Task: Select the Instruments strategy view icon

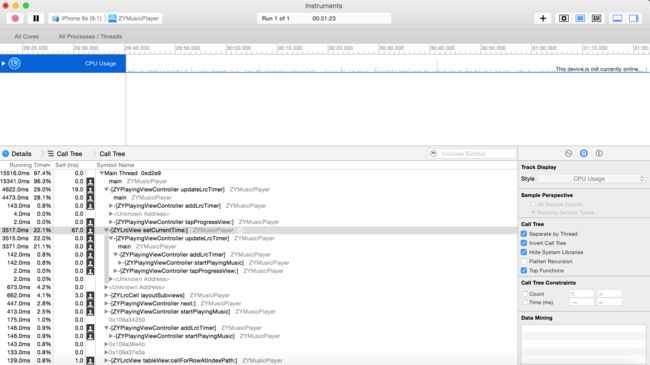Action: (580, 18)
